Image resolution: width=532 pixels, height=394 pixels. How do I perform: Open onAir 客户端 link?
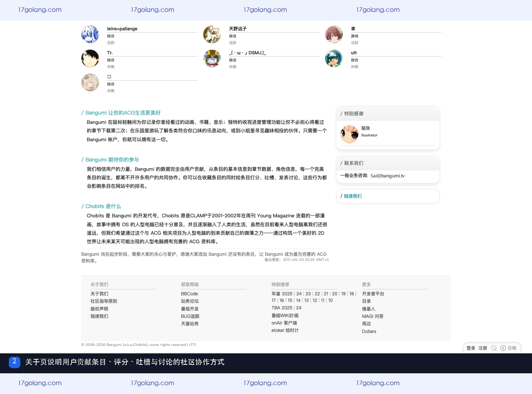pyautogui.click(x=284, y=323)
